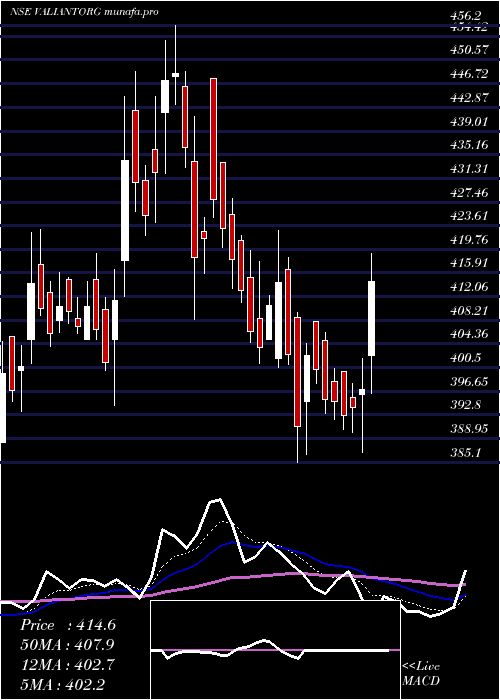Click the 408.21 price axis label
The height and width of the screenshot is (700, 500).
click(x=468, y=311)
